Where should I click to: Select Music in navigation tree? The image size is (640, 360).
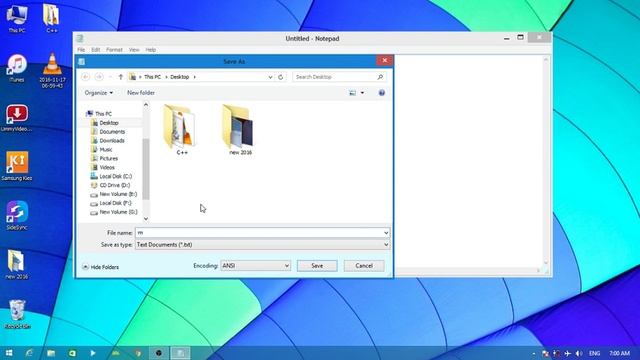point(105,149)
